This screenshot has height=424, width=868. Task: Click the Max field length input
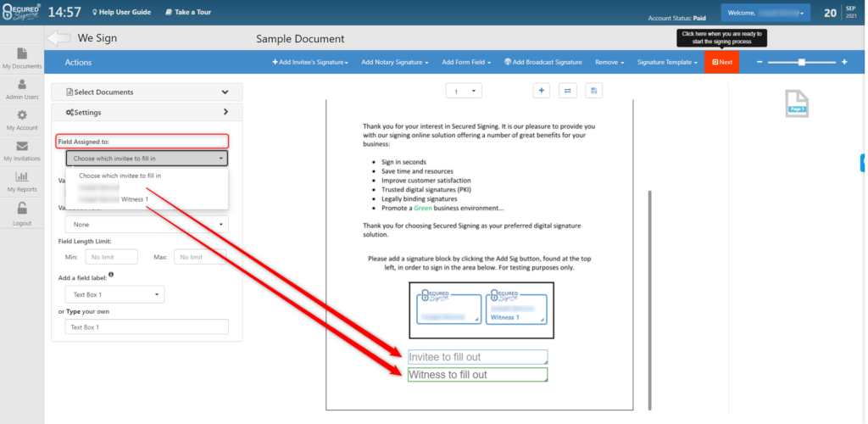tap(200, 257)
